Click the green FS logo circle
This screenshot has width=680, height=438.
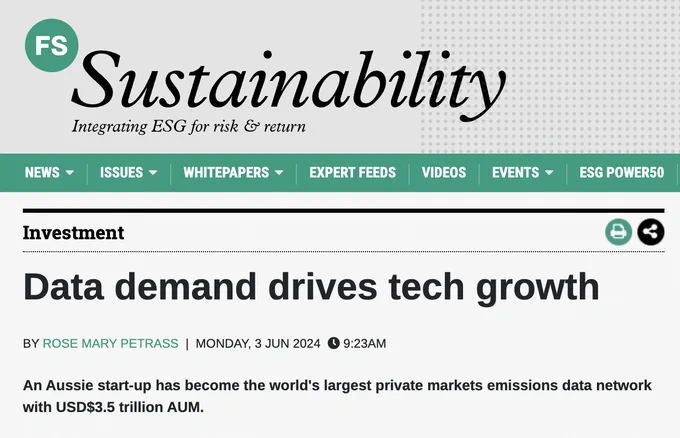(52, 45)
